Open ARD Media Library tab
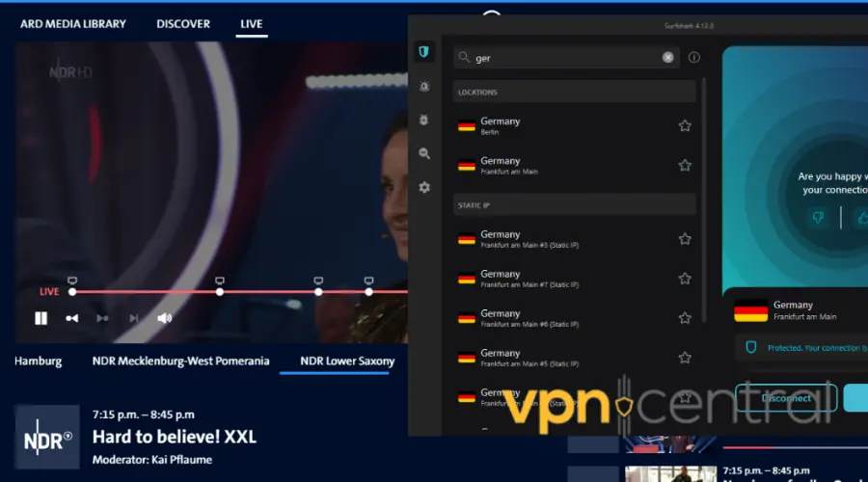Screen dimensions: 868x482 [73, 24]
